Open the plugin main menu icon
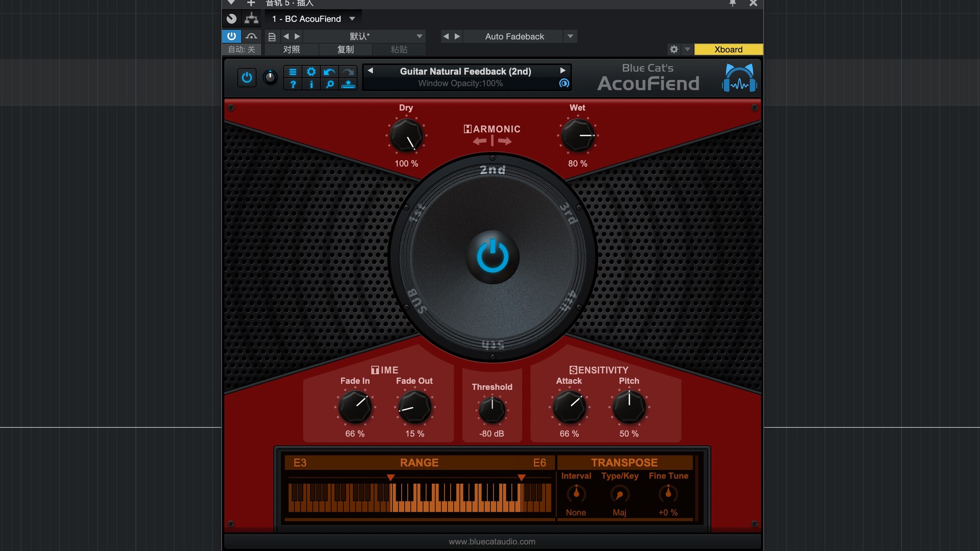980x551 pixels. (x=292, y=72)
